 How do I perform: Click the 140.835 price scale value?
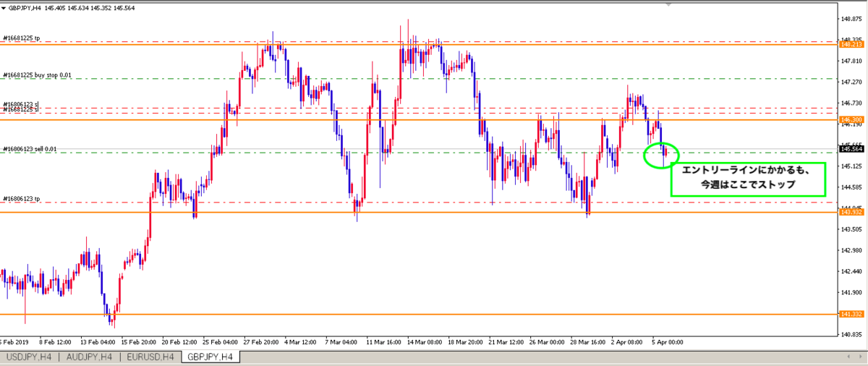tap(851, 334)
